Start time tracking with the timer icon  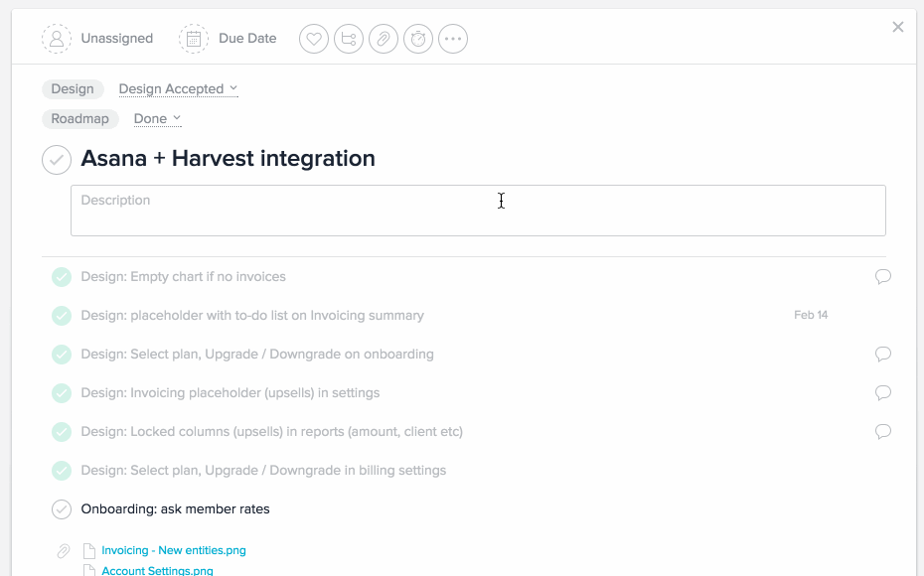point(417,39)
